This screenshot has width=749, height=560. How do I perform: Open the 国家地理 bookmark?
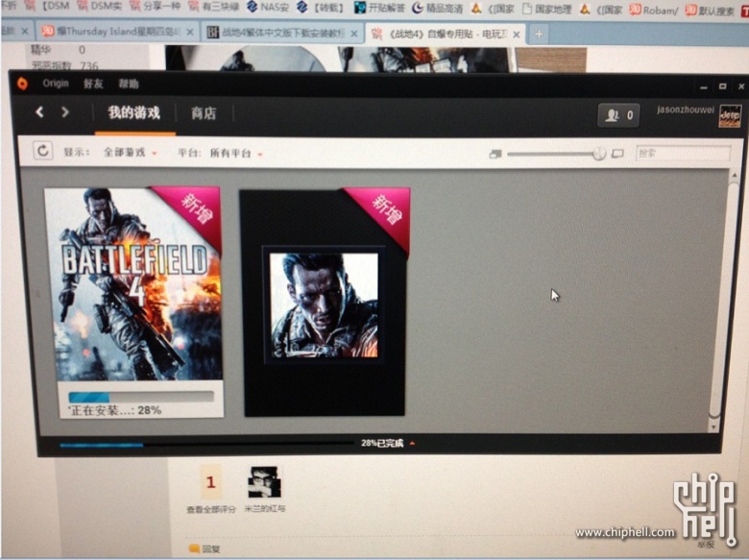click(546, 9)
